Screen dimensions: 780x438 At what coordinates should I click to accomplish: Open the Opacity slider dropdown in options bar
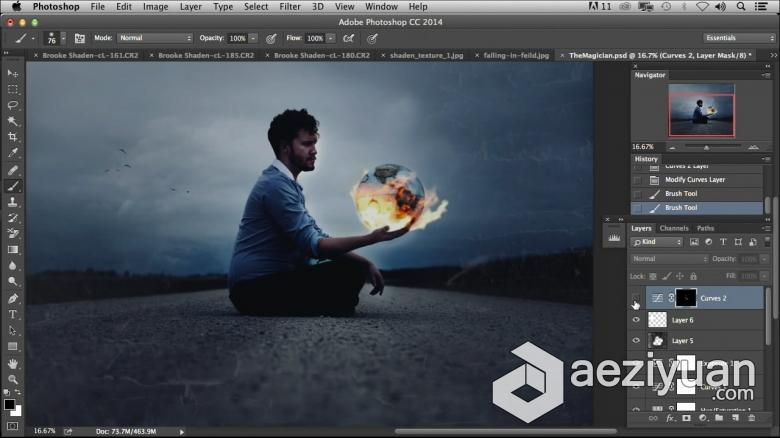click(x=253, y=38)
